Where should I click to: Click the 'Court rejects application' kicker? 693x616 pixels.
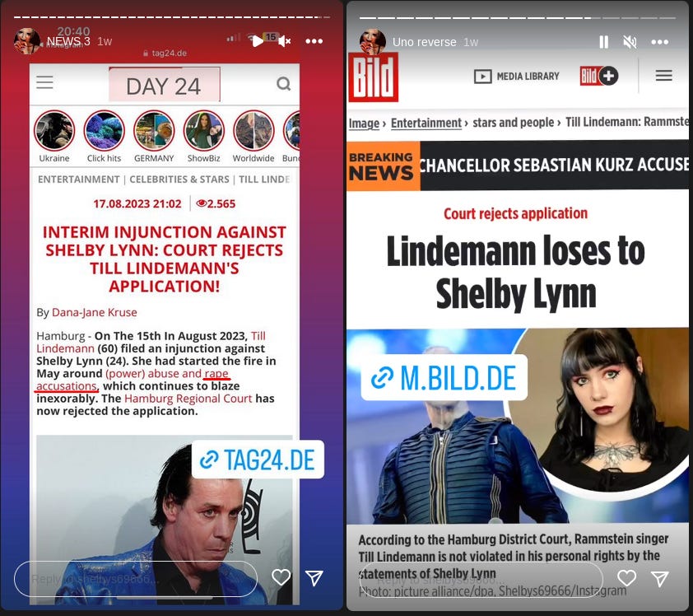click(x=516, y=213)
